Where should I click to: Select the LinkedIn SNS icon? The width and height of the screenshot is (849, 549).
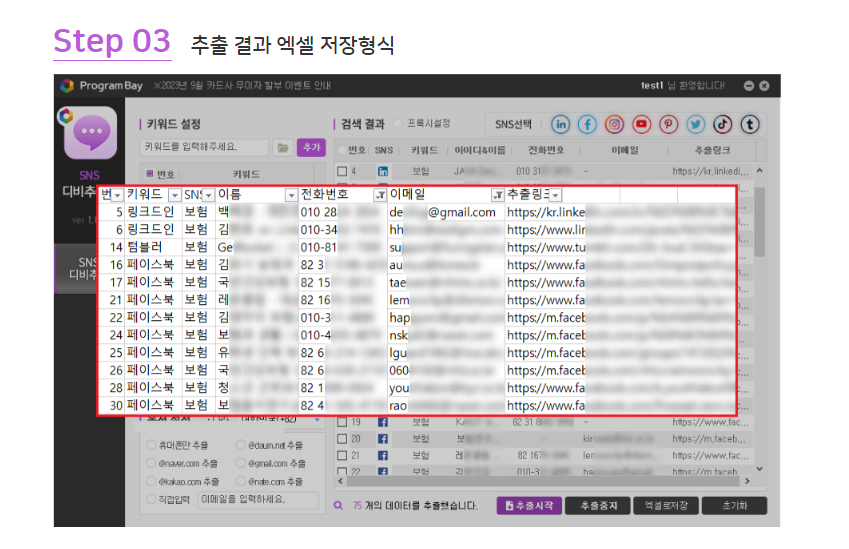pyautogui.click(x=561, y=124)
